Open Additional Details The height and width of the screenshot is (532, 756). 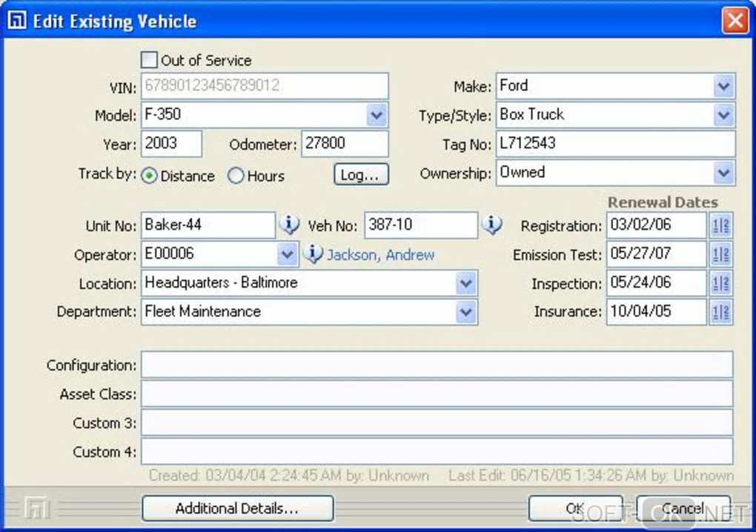[238, 508]
